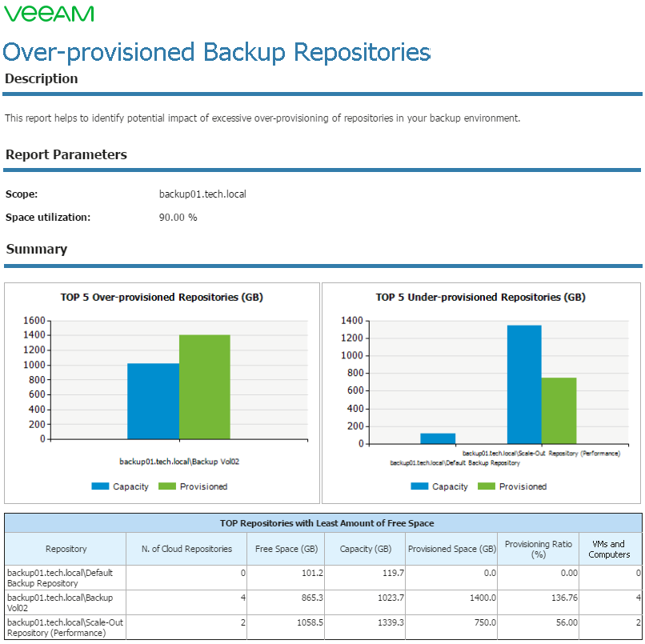The image size is (645, 644).
Task: Click the green Provisioned bar for Scale-Out Repository
Action: [559, 411]
